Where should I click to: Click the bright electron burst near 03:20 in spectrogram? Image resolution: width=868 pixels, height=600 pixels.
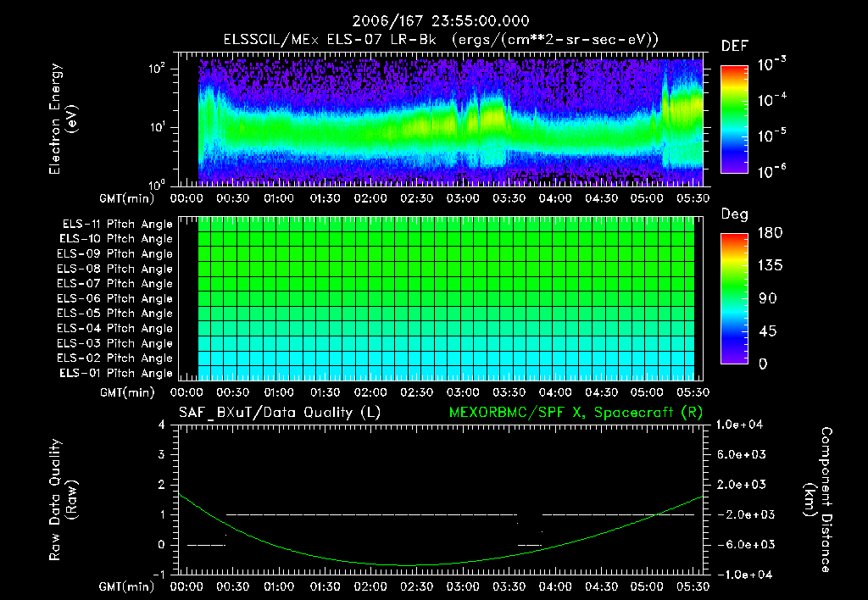click(x=492, y=116)
